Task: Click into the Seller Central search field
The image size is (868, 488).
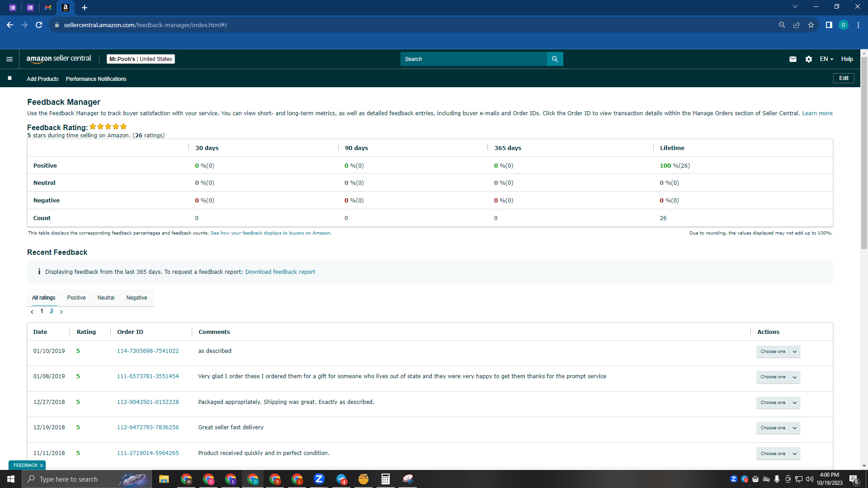Action: click(x=473, y=59)
